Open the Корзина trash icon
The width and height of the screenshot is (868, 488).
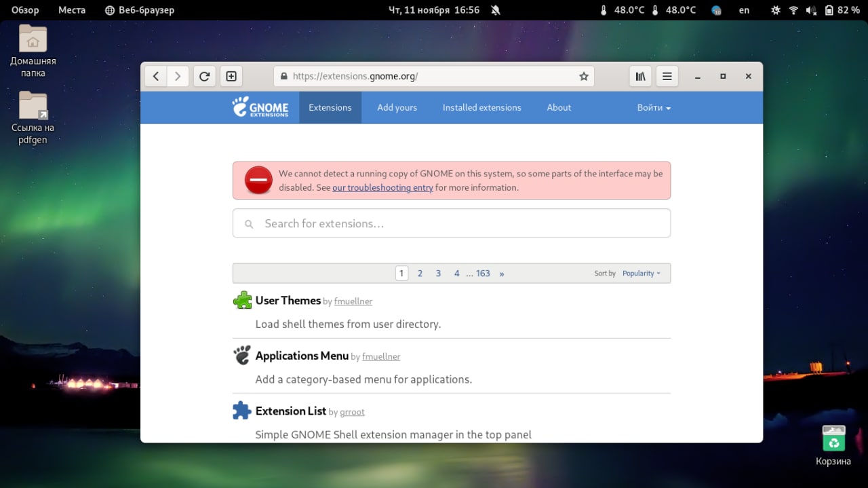[833, 445]
